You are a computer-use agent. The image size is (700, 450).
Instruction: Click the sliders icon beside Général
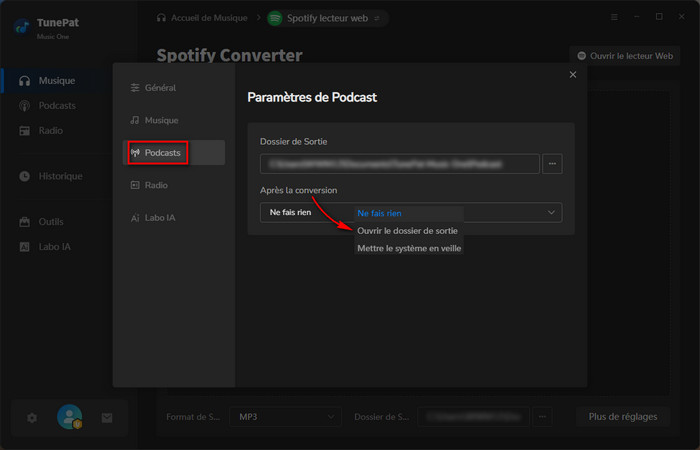tap(135, 88)
